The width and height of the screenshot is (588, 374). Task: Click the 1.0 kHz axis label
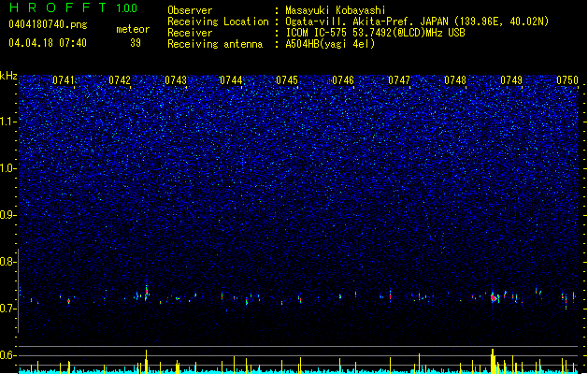click(x=8, y=168)
